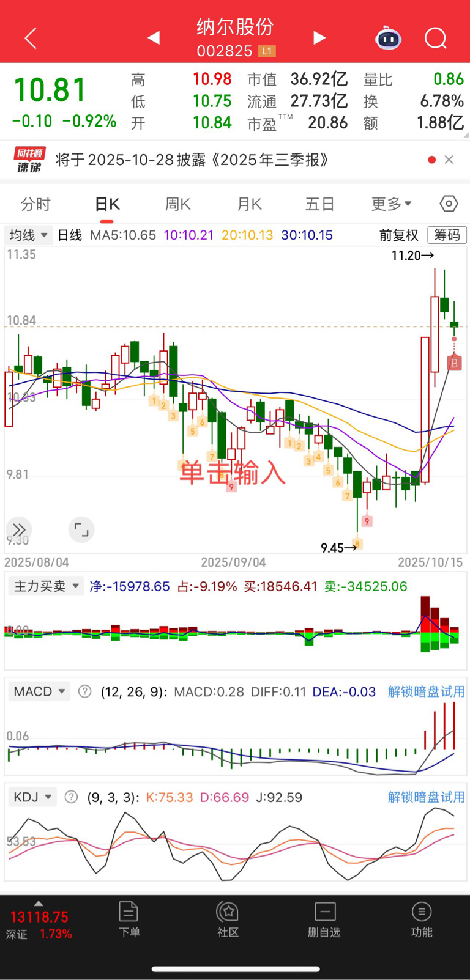The image size is (470, 980).
Task: Open the 更多 period dropdown
Action: pos(391,204)
